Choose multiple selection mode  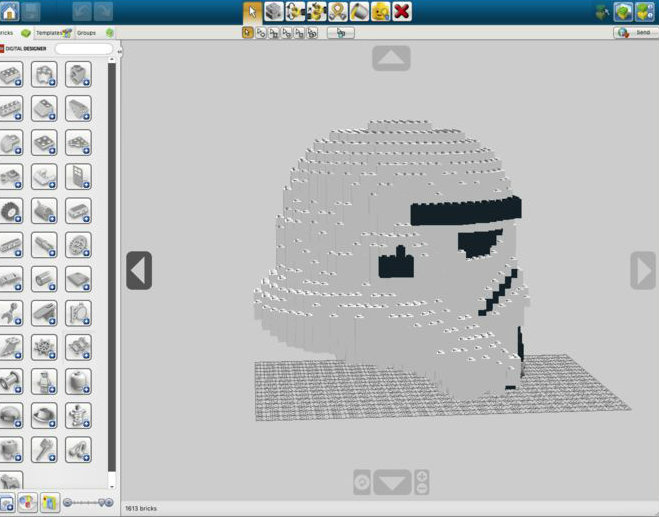pos(261,32)
